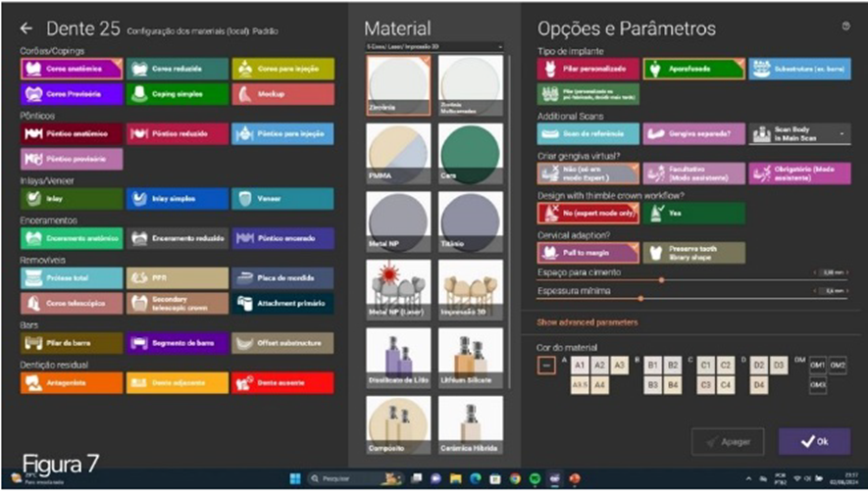Choose Yes for thimble crown workflow
868x492 pixels.
pyautogui.click(x=692, y=213)
